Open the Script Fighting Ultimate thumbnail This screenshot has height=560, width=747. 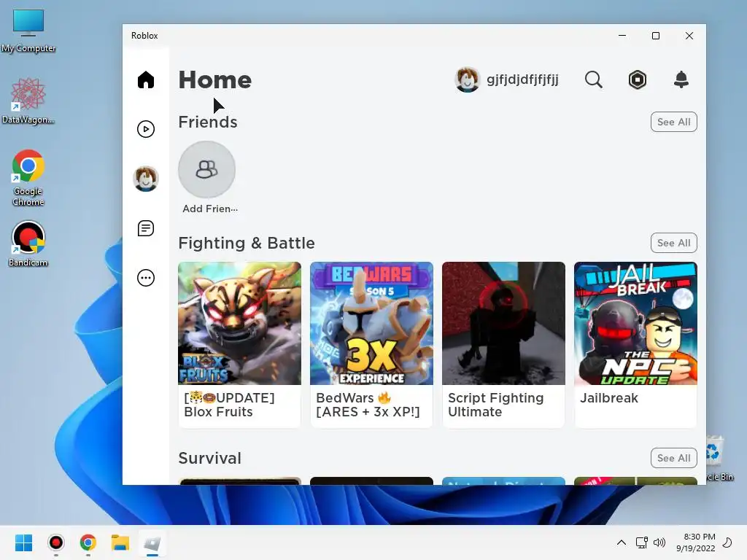point(503,323)
